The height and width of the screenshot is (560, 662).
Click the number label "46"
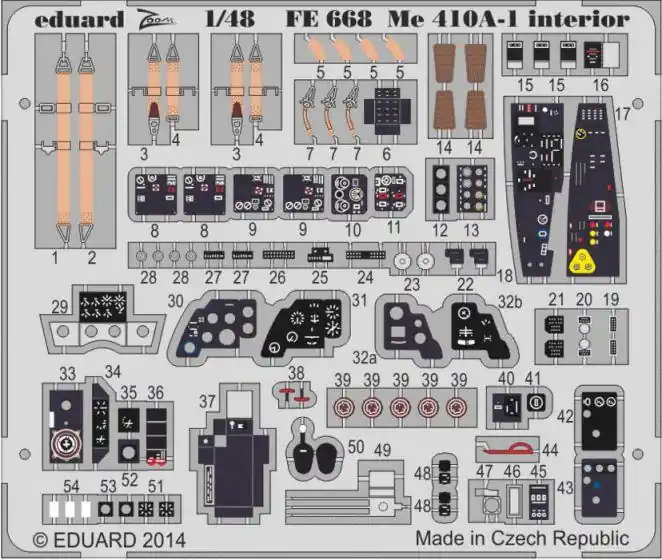[x=512, y=471]
